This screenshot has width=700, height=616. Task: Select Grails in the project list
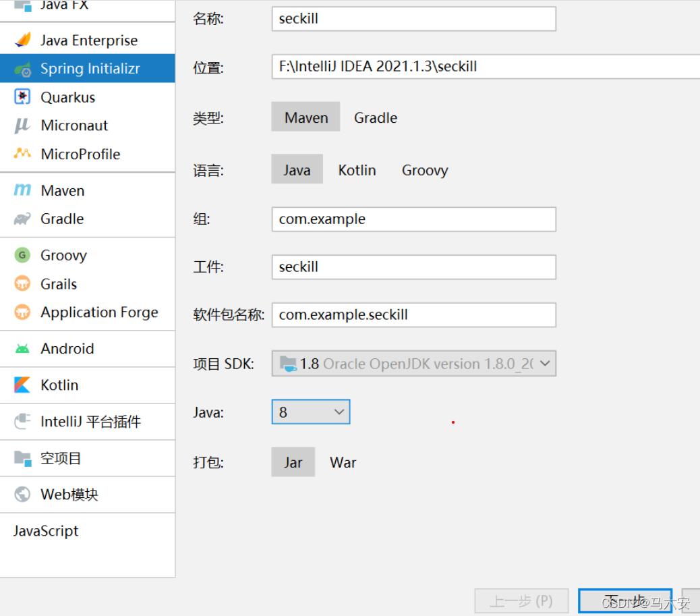point(88,283)
